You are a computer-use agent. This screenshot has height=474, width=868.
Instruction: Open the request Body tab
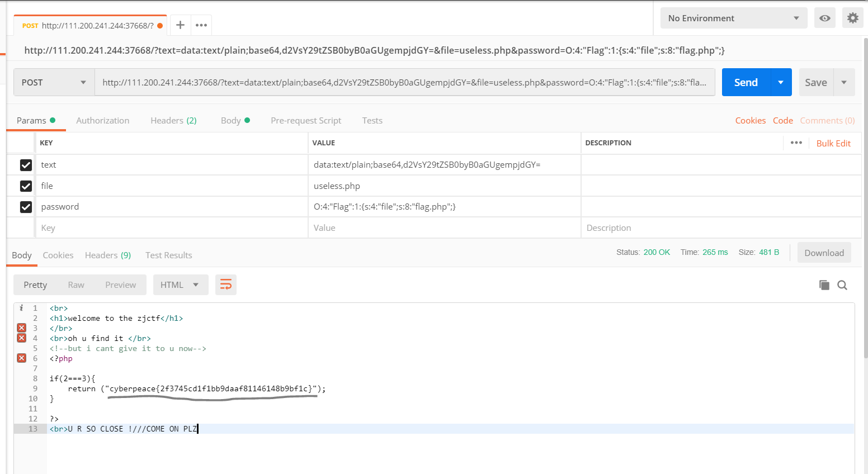(x=235, y=120)
